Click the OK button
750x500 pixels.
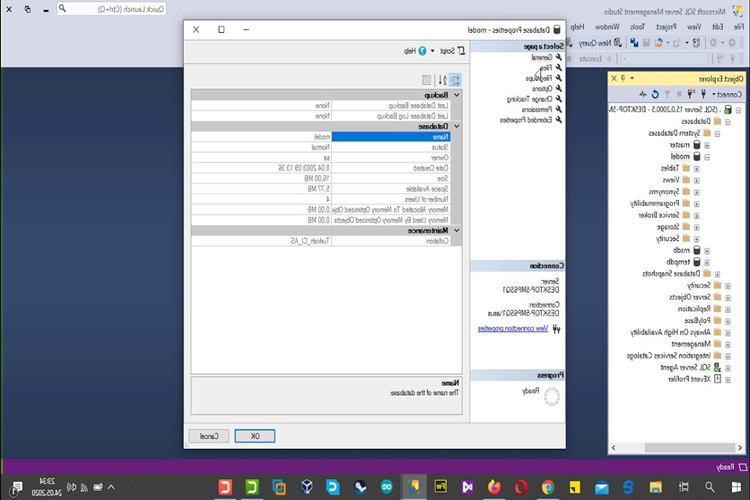click(255, 436)
